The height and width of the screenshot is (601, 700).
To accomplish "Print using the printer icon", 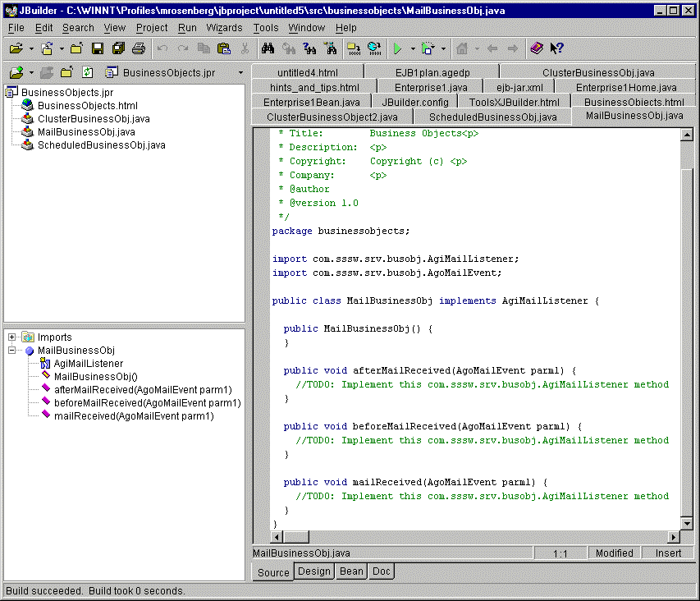I will tap(139, 48).
